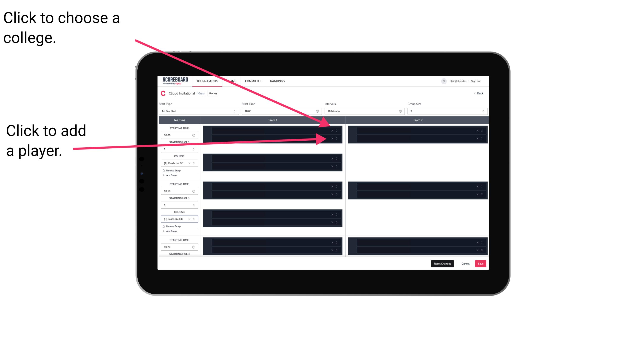Click the info icon next to 10:00 starting time
Viewport: 644px width, 346px height.
pyautogui.click(x=194, y=135)
